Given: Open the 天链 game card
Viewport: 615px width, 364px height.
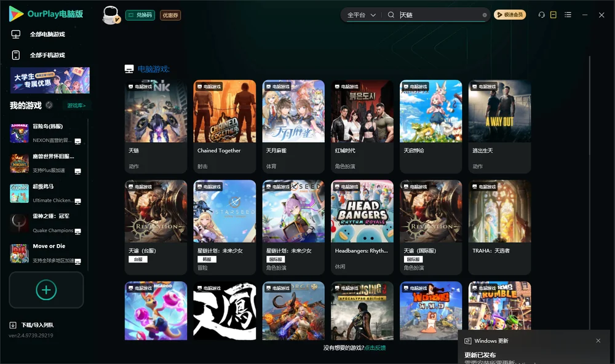Looking at the screenshot, I should 156,126.
